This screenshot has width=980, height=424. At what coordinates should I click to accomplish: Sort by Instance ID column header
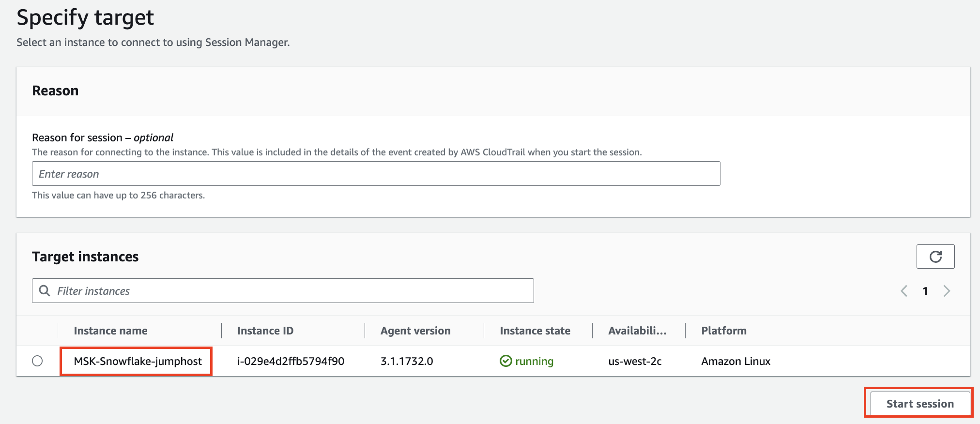pyautogui.click(x=265, y=331)
